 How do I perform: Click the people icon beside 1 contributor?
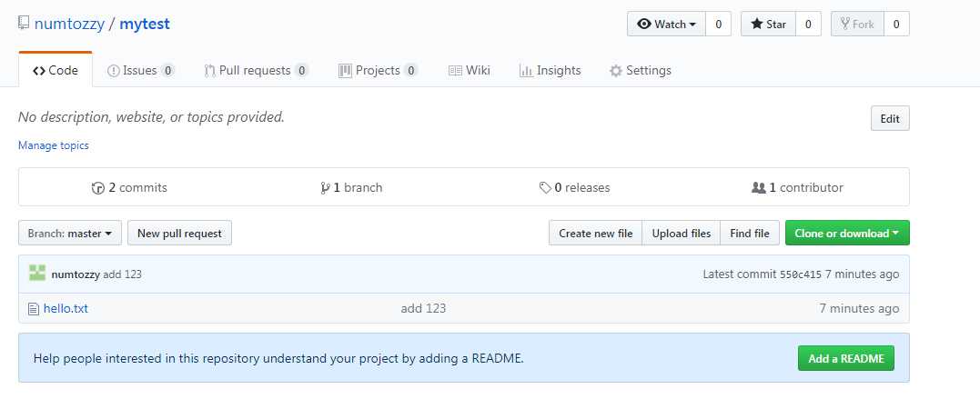[759, 188]
